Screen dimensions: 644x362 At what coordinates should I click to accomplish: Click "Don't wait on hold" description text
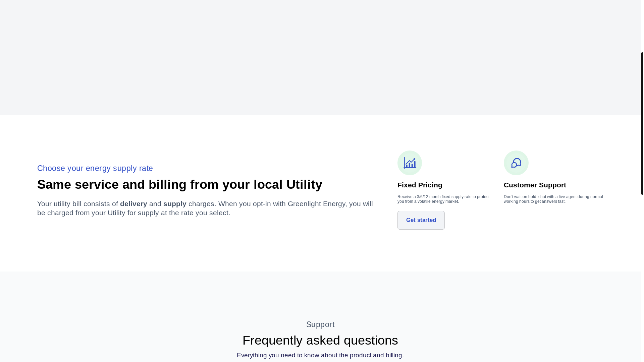[553, 199]
